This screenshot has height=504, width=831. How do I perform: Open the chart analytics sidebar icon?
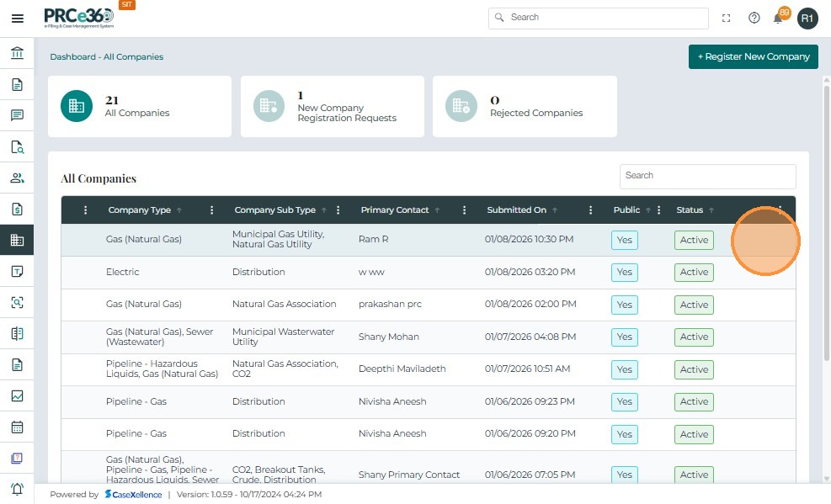tap(17, 395)
